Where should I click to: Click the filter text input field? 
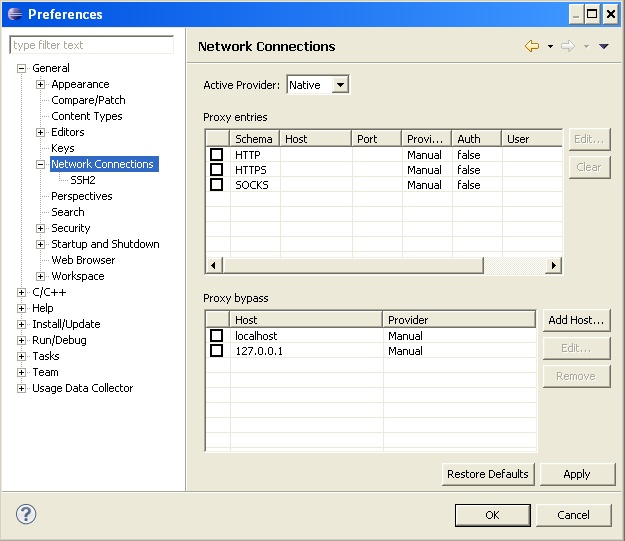pyautogui.click(x=92, y=45)
